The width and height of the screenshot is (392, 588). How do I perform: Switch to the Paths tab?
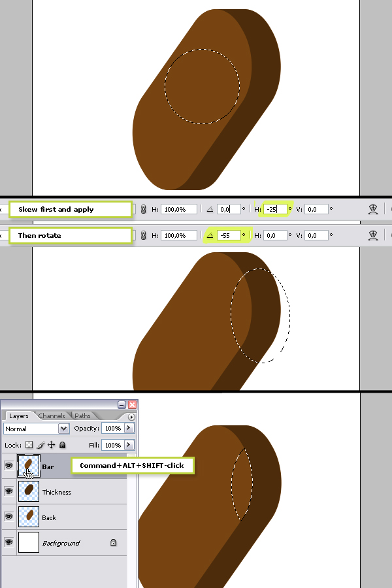coord(82,416)
